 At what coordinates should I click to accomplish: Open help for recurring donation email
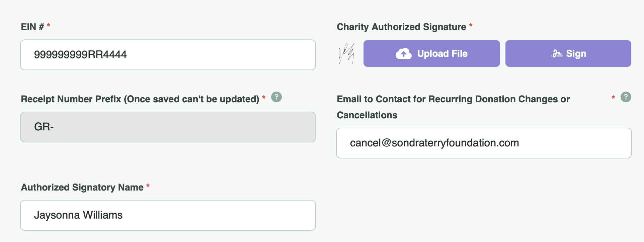click(626, 97)
